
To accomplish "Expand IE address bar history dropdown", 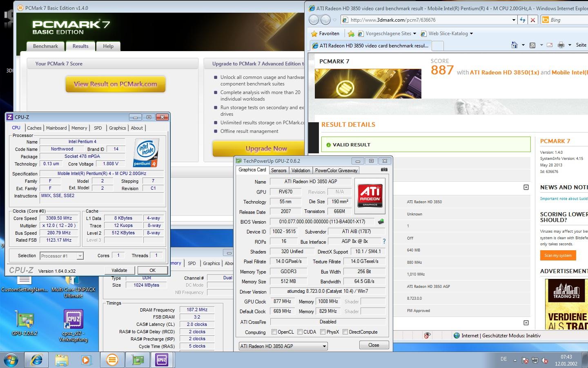I will pyautogui.click(x=514, y=20).
